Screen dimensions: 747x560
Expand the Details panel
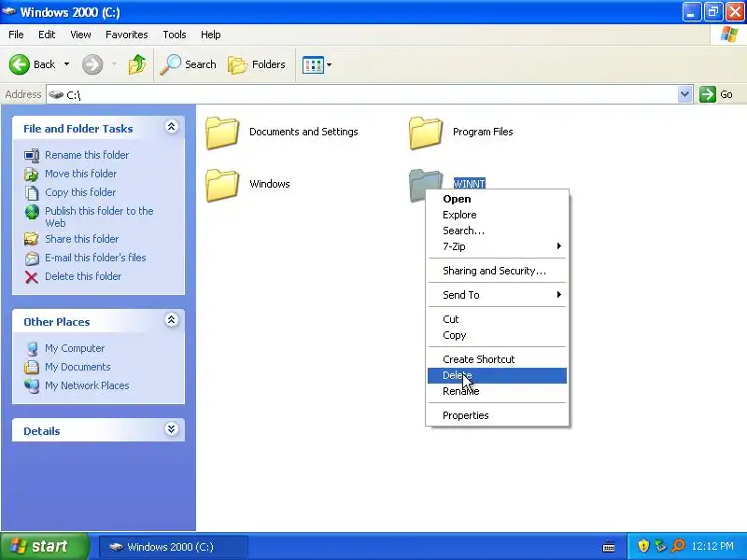(172, 429)
